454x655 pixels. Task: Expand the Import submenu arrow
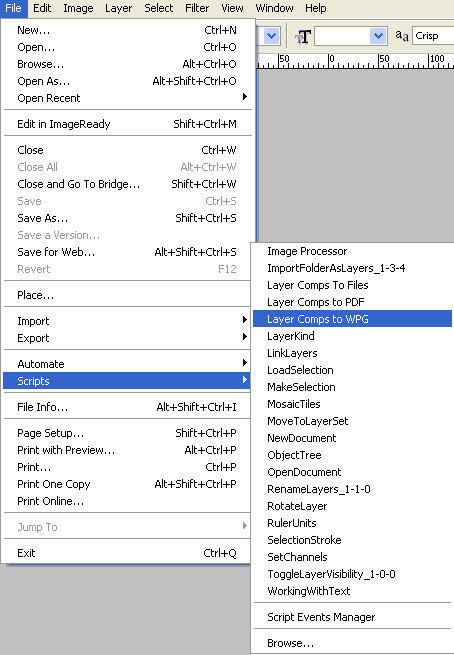tap(245, 320)
